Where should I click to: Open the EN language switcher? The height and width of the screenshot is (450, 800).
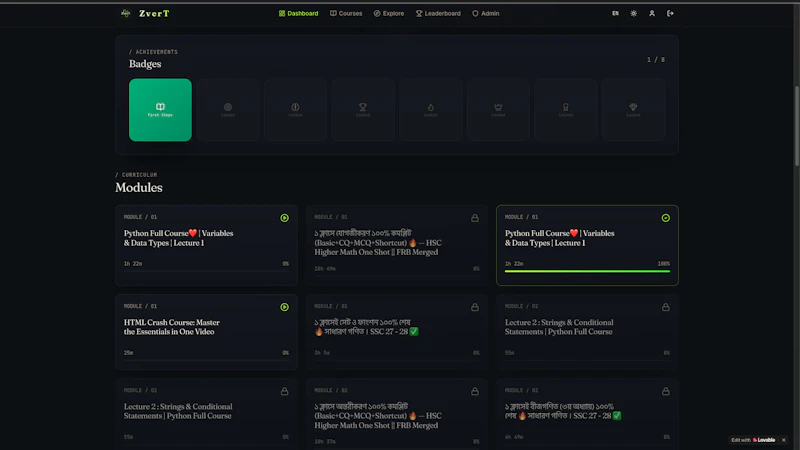coord(615,14)
